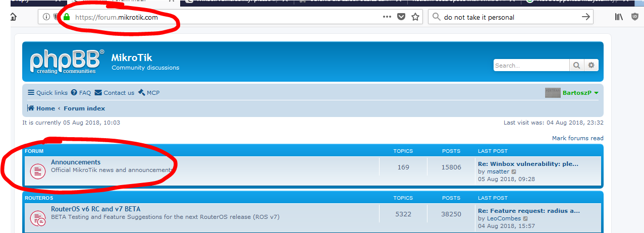Submit browser search with arrow button
Image resolution: width=644 pixels, height=233 pixels.
pos(585,17)
